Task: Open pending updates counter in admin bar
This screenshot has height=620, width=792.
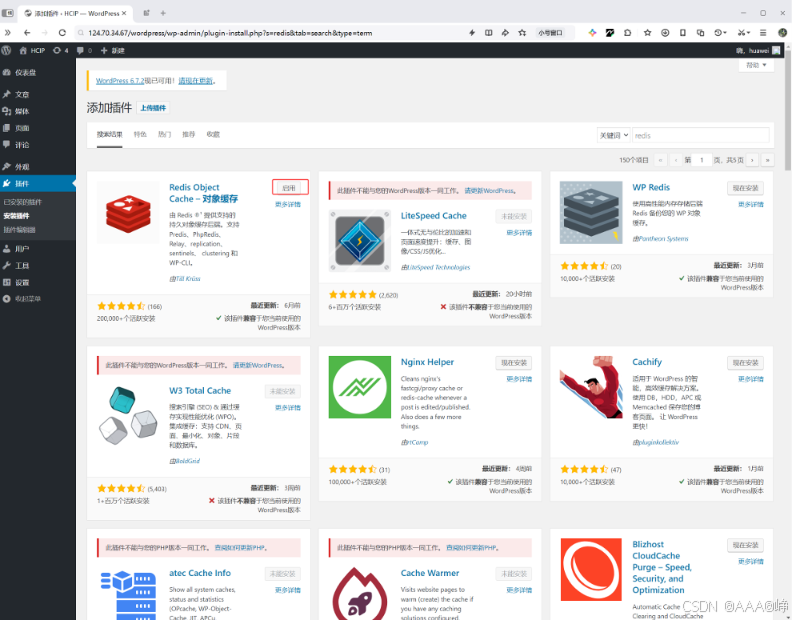Action: pyautogui.click(x=61, y=51)
